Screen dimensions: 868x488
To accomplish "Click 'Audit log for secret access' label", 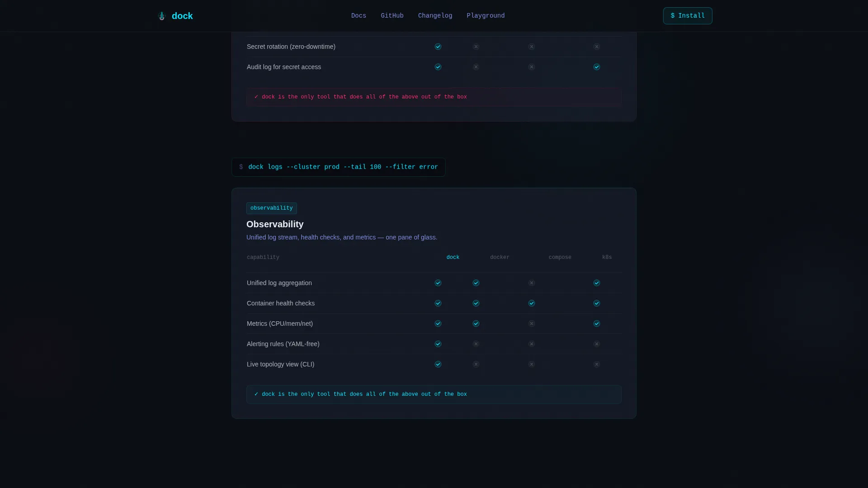I will [284, 67].
